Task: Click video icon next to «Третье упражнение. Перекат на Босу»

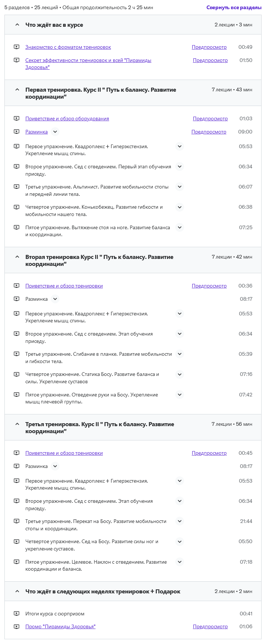Action: coord(17,521)
